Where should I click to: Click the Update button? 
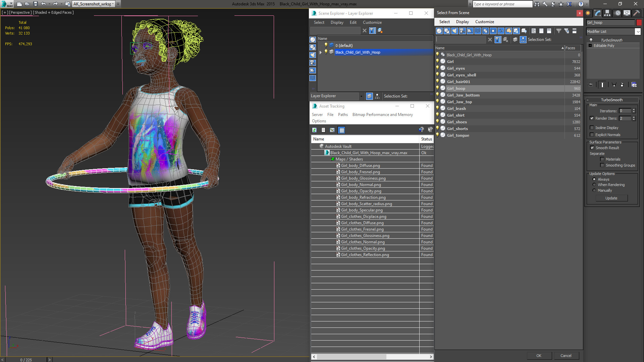[611, 198]
